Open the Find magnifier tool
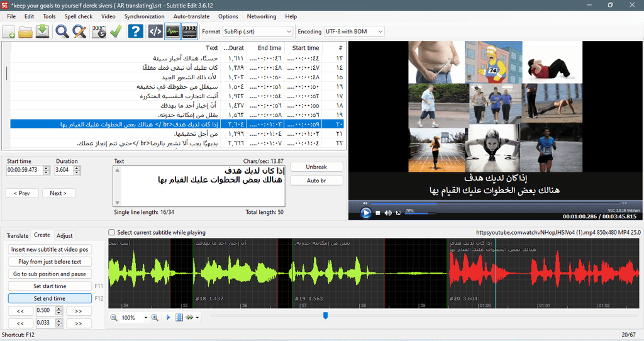Viewport: 644px width, 341px height. [x=62, y=31]
